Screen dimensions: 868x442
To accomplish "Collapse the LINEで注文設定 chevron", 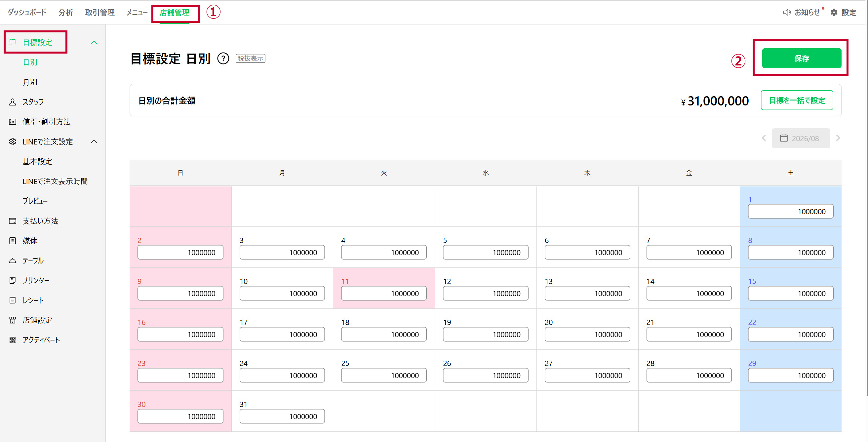I will 94,141.
